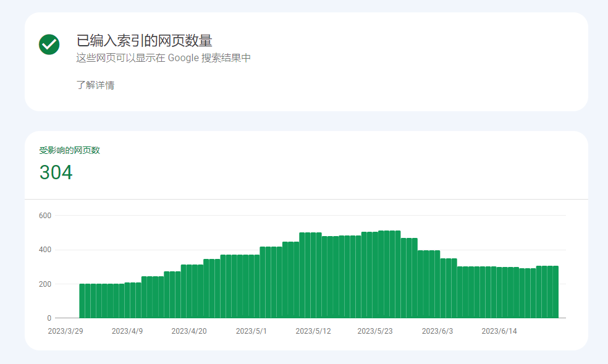Click the leftmost green bar in chart

point(82,301)
